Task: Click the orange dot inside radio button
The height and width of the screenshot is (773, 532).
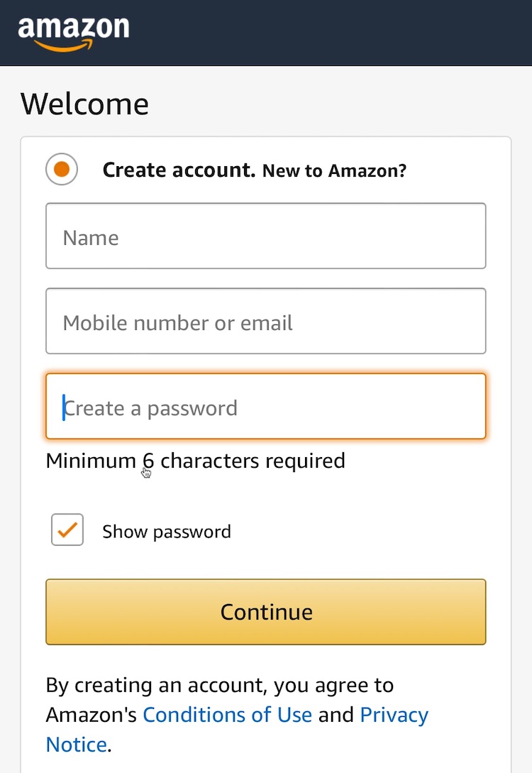Action: [62, 170]
